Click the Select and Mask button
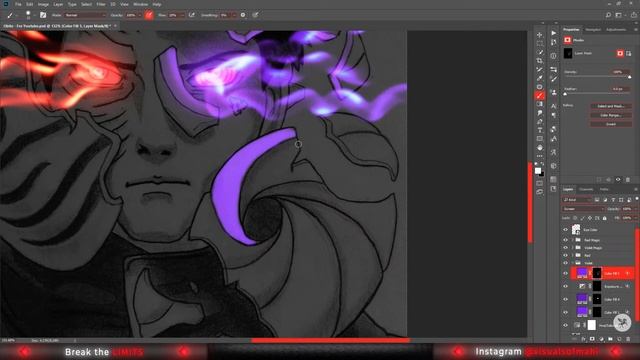 tap(611, 106)
